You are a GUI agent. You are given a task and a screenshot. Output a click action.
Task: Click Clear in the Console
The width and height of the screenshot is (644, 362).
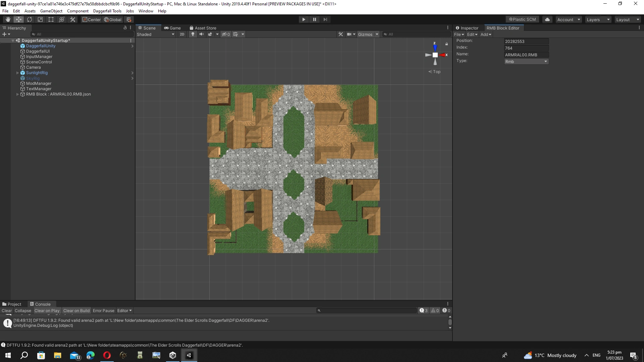pos(6,311)
